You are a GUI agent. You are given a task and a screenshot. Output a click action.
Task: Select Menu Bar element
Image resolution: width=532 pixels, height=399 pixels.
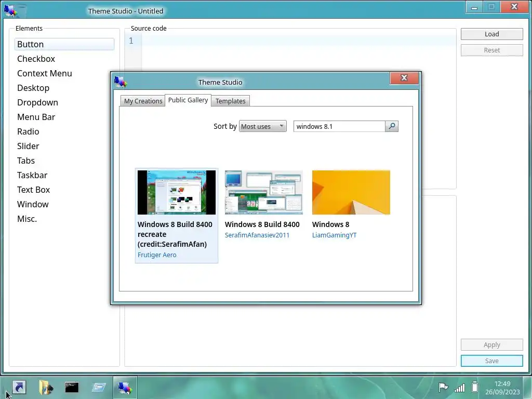click(64, 117)
